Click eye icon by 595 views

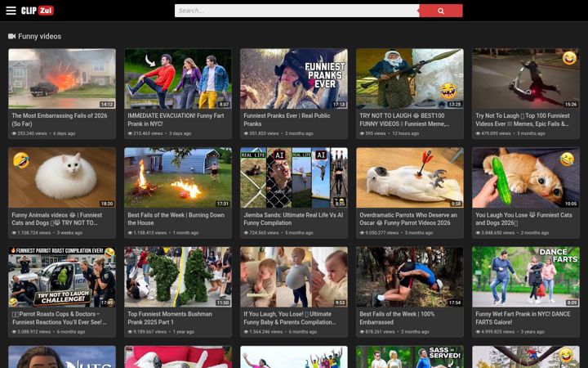point(362,133)
